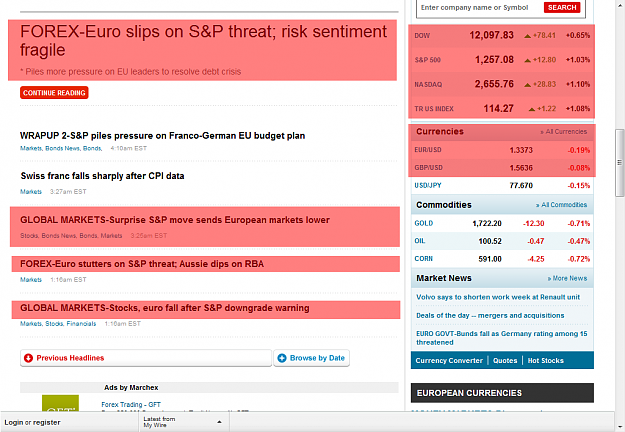Click the gold price value 1,722.20
The height and width of the screenshot is (432, 625).
pyautogui.click(x=487, y=224)
